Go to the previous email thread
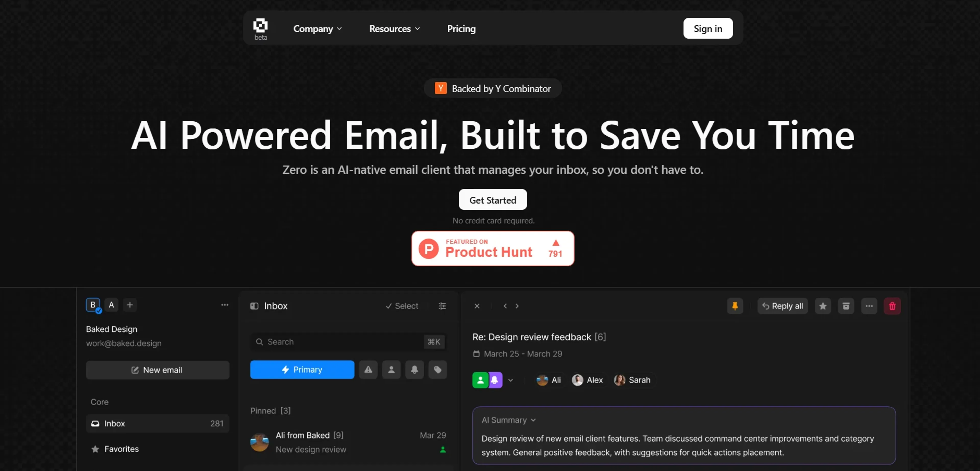This screenshot has height=471, width=980. (505, 306)
